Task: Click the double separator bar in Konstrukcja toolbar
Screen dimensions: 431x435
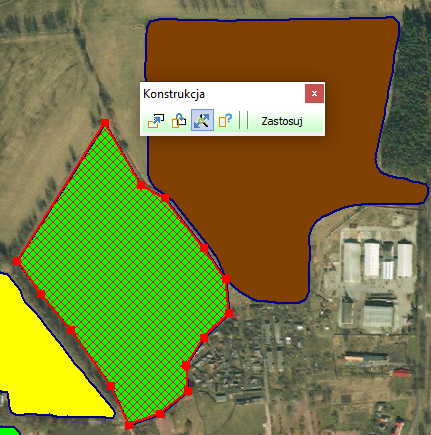Action: click(244, 120)
